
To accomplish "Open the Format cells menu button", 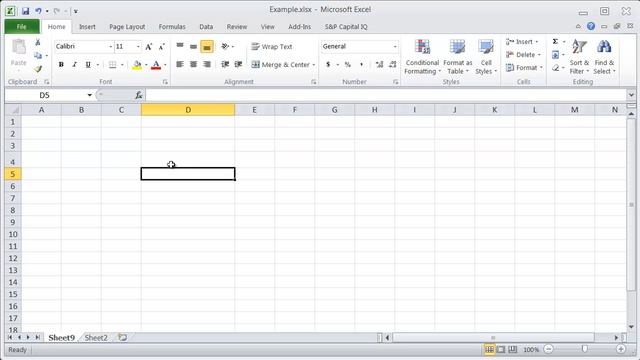I will 524,68.
